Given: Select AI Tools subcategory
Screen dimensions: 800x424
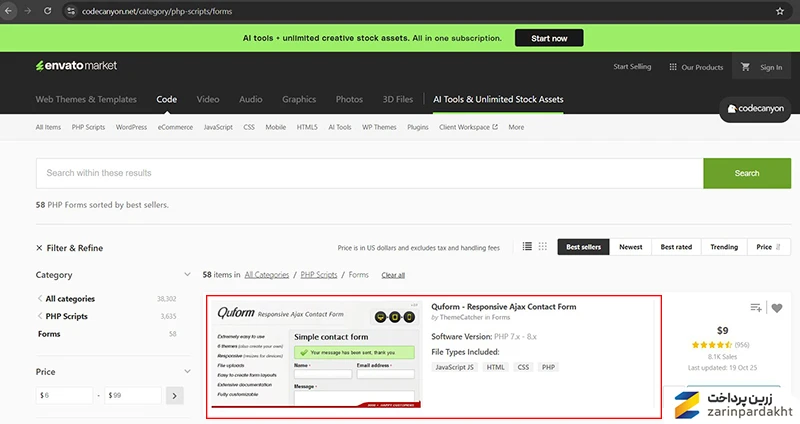Looking at the screenshot, I should [x=340, y=127].
